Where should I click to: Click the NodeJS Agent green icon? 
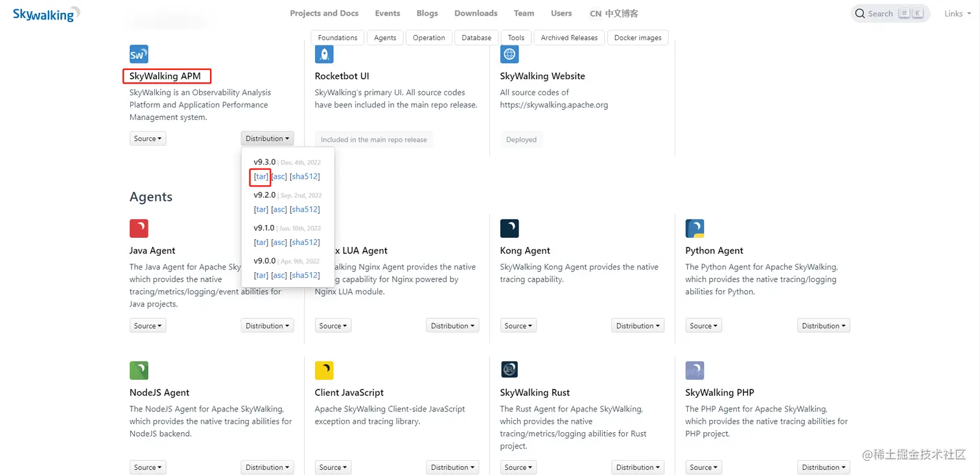point(139,370)
